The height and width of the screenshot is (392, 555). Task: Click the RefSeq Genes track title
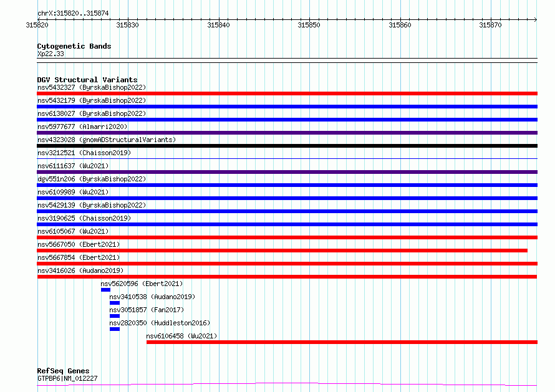point(63,371)
